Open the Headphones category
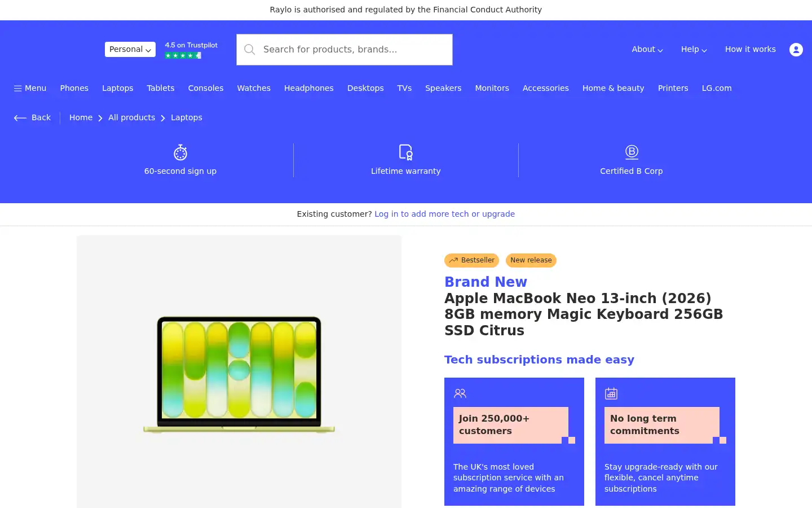 pyautogui.click(x=309, y=88)
